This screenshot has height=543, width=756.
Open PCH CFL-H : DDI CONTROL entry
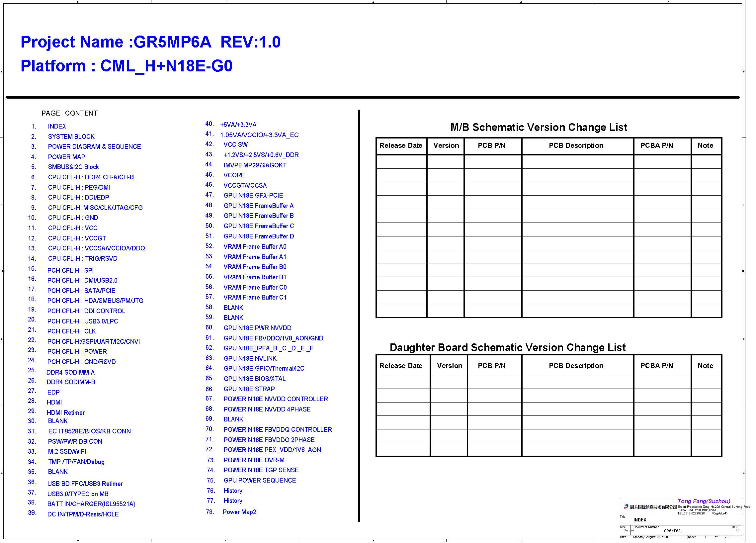[86, 312]
